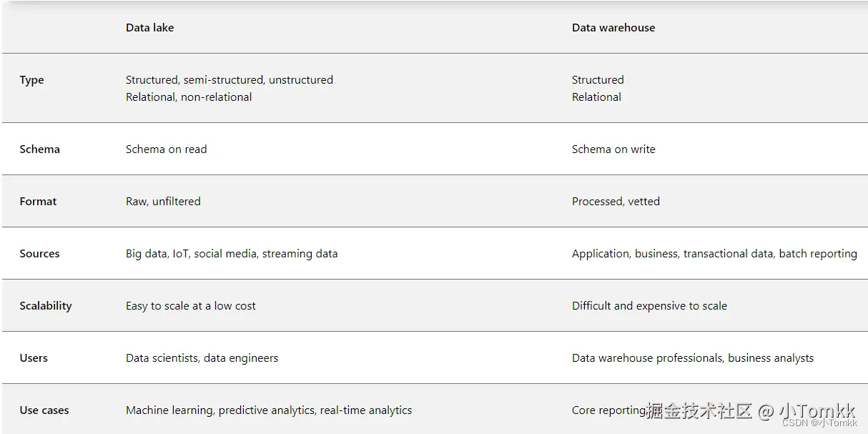This screenshot has width=868, height=434.
Task: Select the "Scalability" row label
Action: click(46, 306)
